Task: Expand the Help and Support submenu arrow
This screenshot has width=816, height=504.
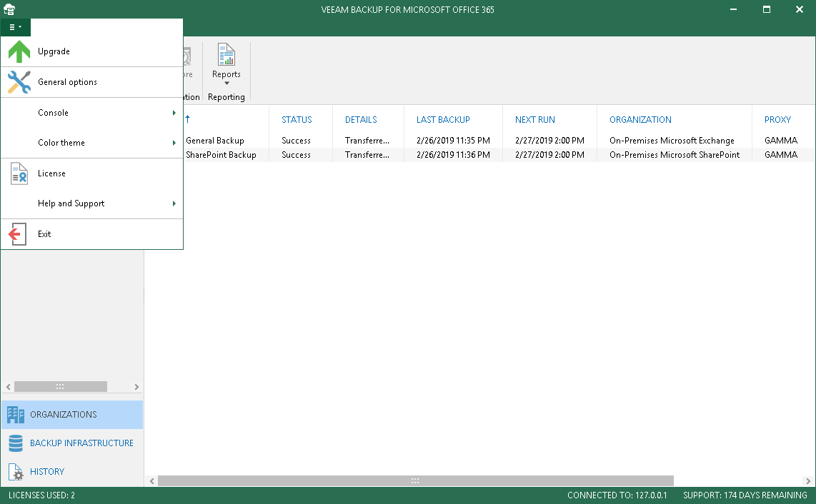Action: (174, 204)
